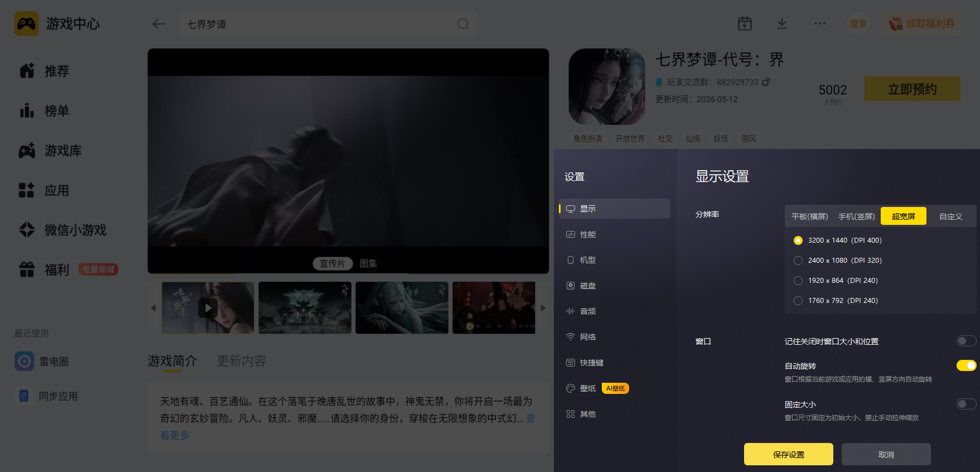Show previous thumbnails with left arrow
The height and width of the screenshot is (472, 980).
pyautogui.click(x=153, y=308)
